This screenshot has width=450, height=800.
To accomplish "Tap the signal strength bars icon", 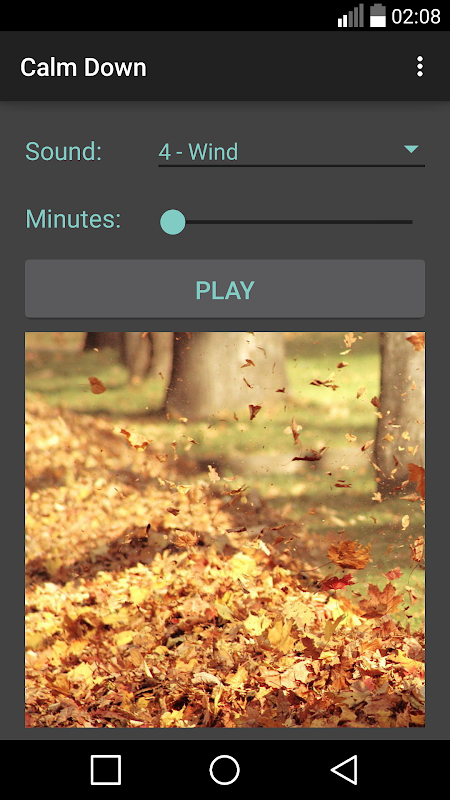I will [x=351, y=16].
